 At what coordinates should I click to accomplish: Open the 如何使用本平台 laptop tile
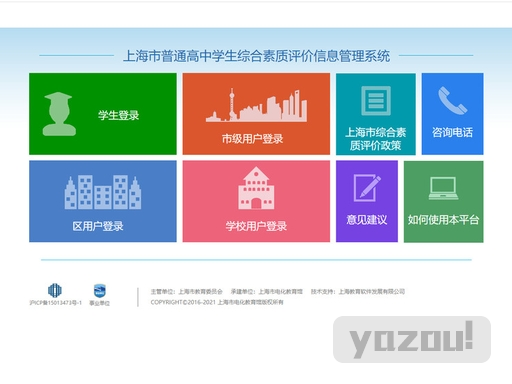[x=443, y=201]
